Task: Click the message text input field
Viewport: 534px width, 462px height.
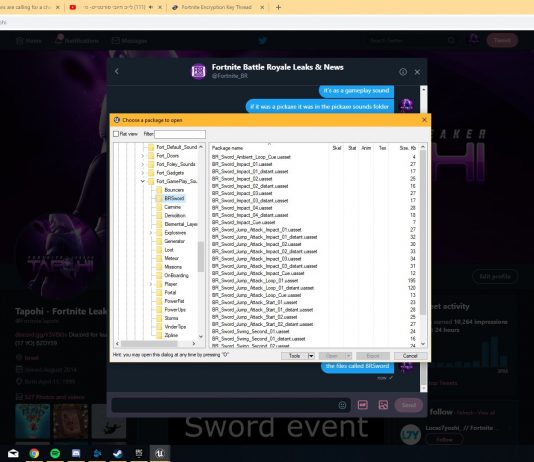Action: pos(225,405)
